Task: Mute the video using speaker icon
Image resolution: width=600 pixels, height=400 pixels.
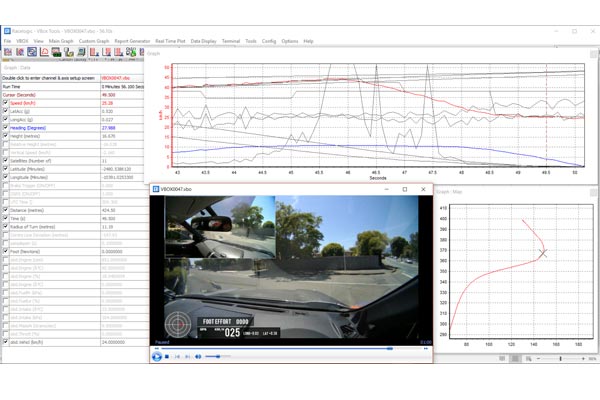Action: 197,356
